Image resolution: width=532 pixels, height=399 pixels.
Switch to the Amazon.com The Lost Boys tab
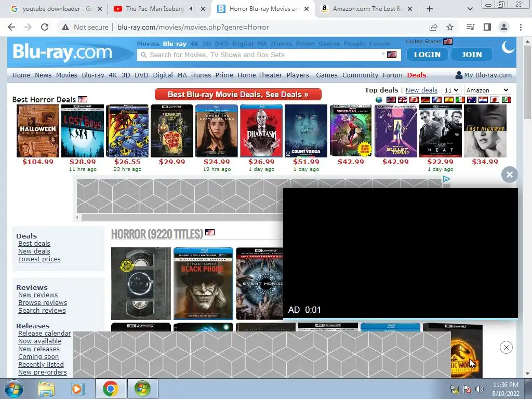tap(366, 9)
